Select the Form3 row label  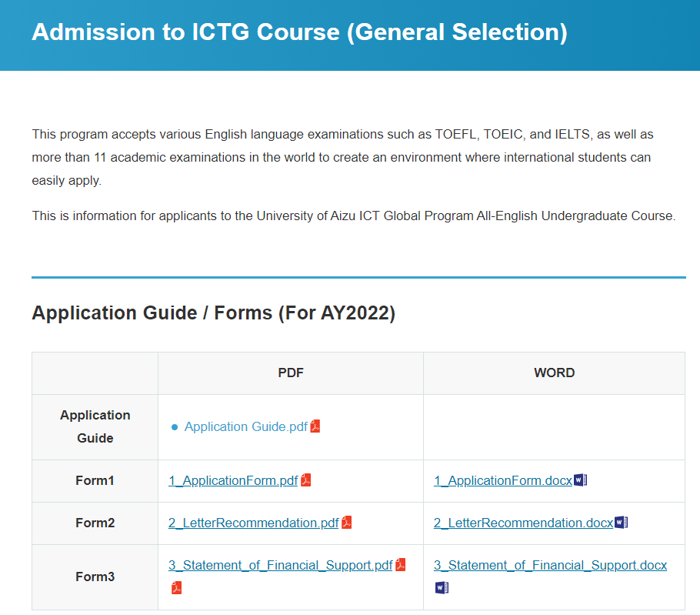95,577
